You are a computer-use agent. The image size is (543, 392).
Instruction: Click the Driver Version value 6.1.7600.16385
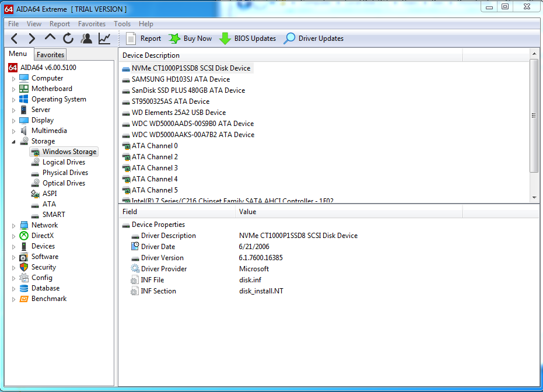(261, 258)
